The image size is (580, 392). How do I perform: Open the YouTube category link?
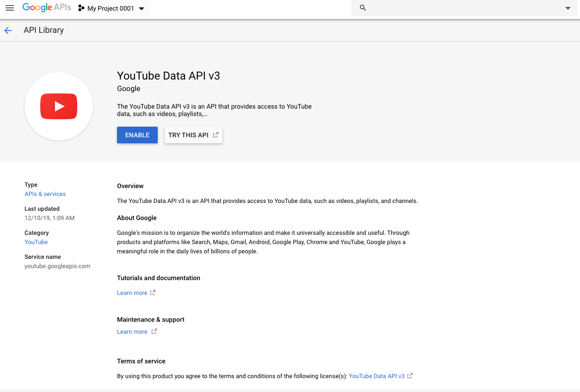tap(36, 242)
